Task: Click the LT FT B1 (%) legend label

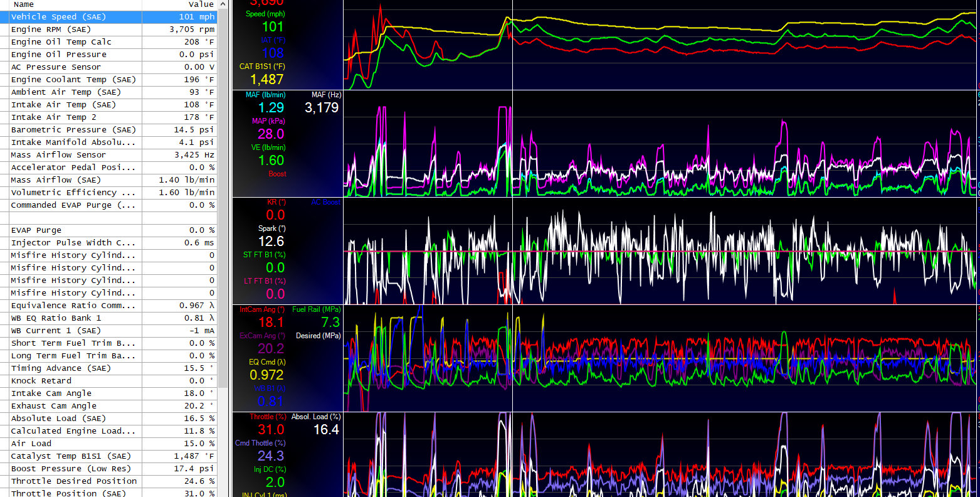Action: pos(265,281)
